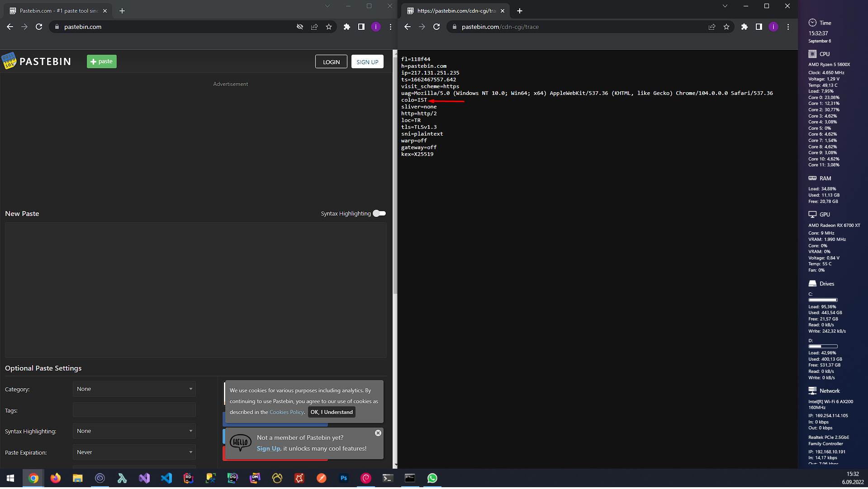The width and height of the screenshot is (868, 489).
Task: Click the third-party cookies eye icon
Action: pyautogui.click(x=300, y=27)
